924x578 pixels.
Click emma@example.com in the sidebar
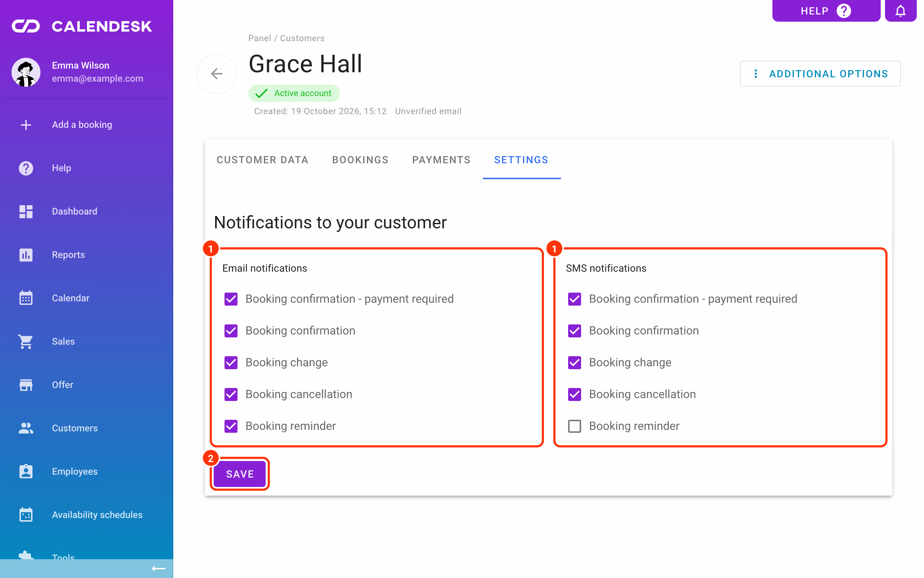pyautogui.click(x=97, y=78)
